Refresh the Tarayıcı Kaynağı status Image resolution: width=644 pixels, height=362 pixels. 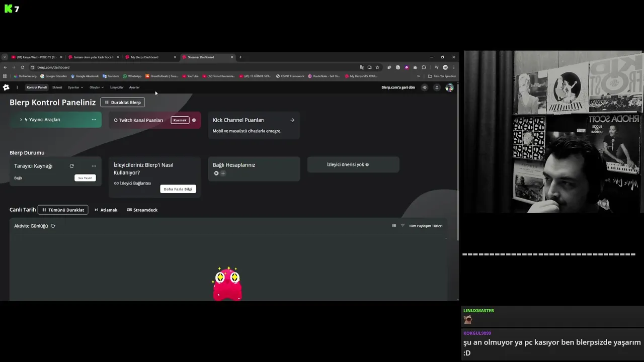click(71, 166)
